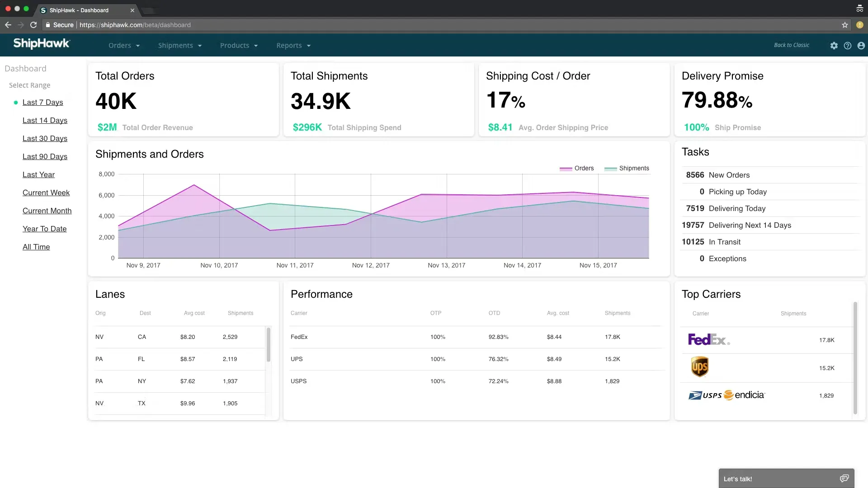Expand the Orders dropdown menu
This screenshot has height=488, width=868.
[124, 46]
